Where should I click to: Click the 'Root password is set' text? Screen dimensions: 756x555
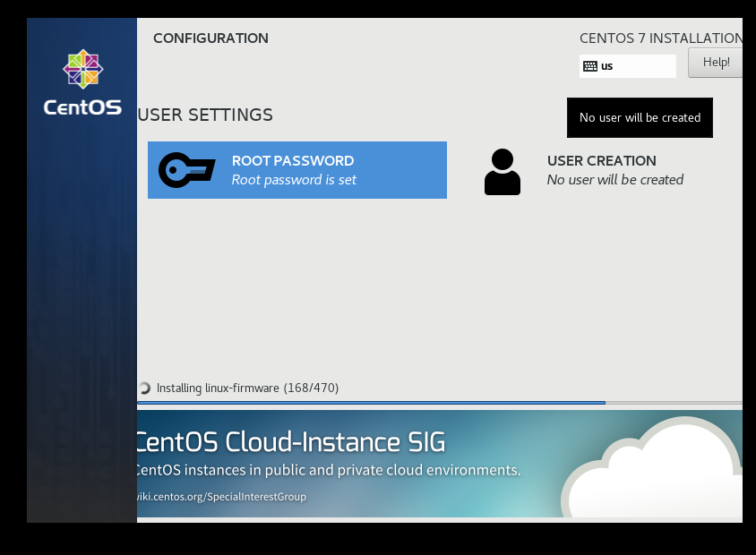294,180
